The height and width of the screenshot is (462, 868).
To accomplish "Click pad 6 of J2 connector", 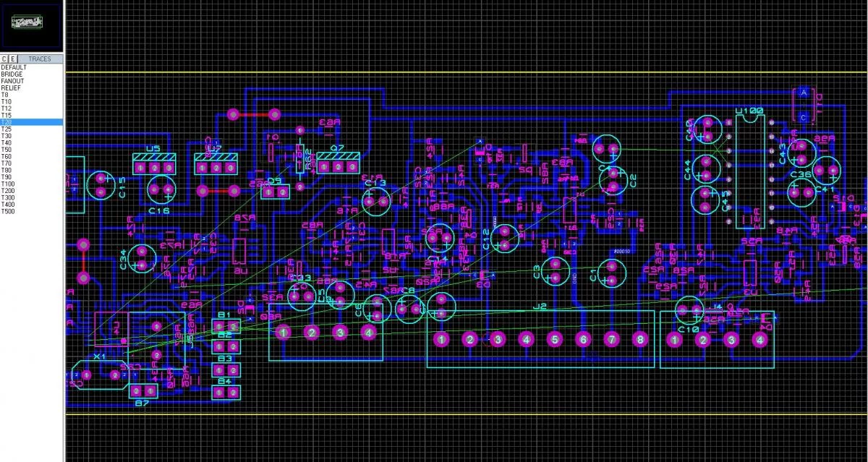I will (583, 339).
